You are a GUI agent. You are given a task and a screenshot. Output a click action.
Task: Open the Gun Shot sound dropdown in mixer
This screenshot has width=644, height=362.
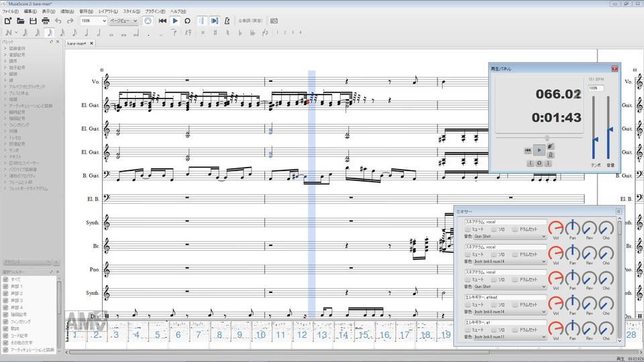click(x=510, y=236)
